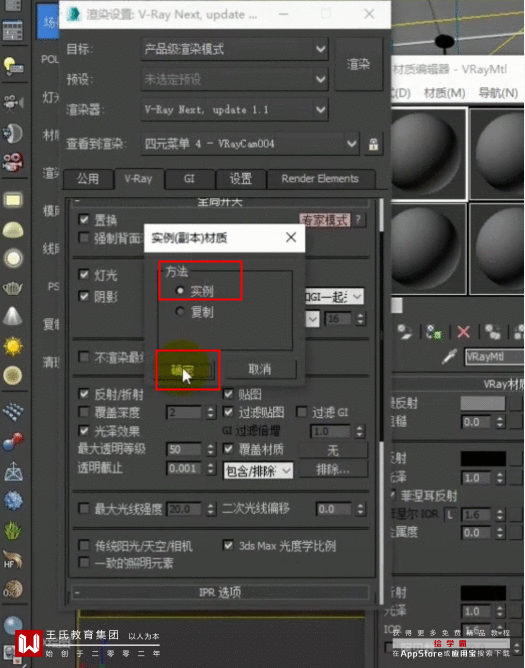Image resolution: width=525 pixels, height=668 pixels.
Task: Open the GI一起 lighting dropdown
Action: pyautogui.click(x=334, y=297)
